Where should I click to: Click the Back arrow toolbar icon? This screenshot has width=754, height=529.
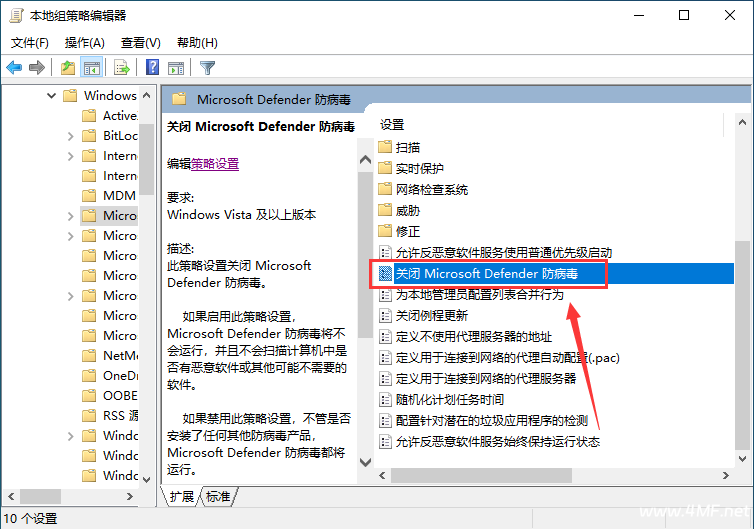click(14, 68)
